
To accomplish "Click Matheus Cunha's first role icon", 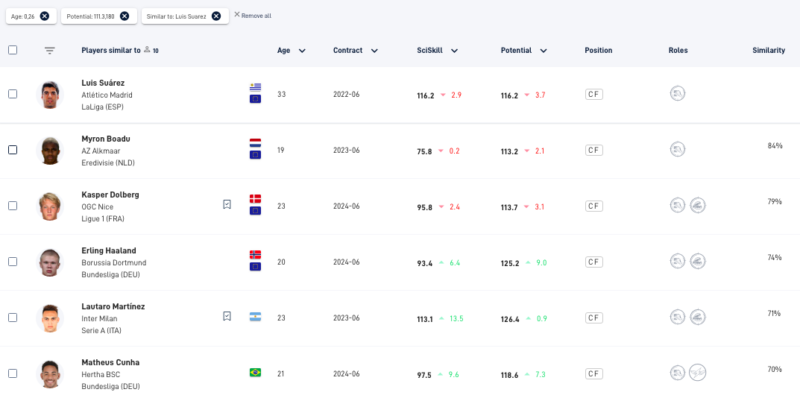I will (x=678, y=372).
